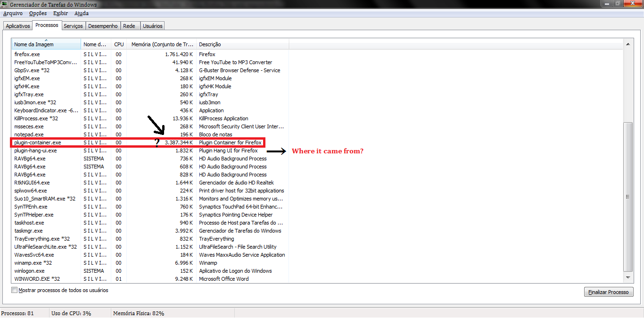Image resolution: width=644 pixels, height=318 pixels.
Task: Select the taskhost.exe process
Action: coord(150,223)
